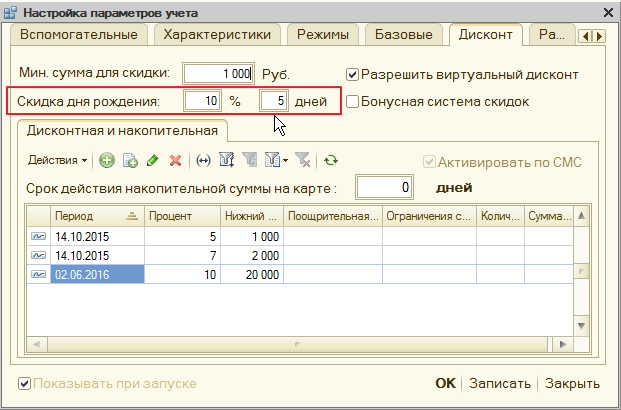This screenshot has height=410, width=621.
Task: Click the table horizontal scrollbar right arrow
Action: [562, 344]
